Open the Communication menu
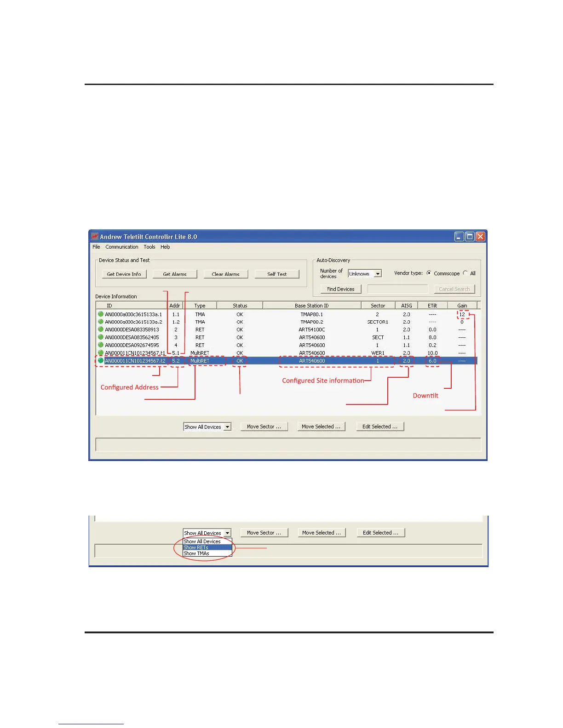Image resolution: width=563 pixels, height=728 pixels. point(122,247)
